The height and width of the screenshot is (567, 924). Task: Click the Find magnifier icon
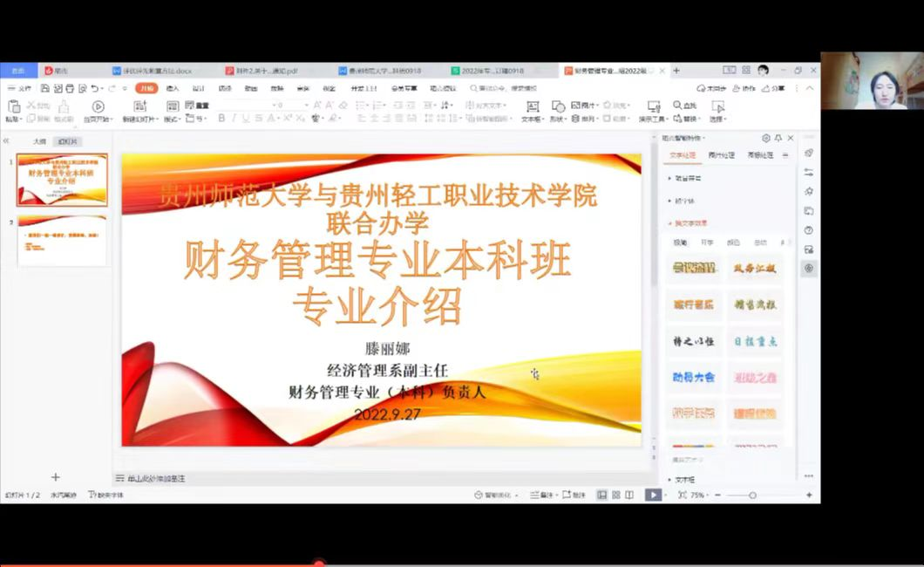pyautogui.click(x=677, y=105)
